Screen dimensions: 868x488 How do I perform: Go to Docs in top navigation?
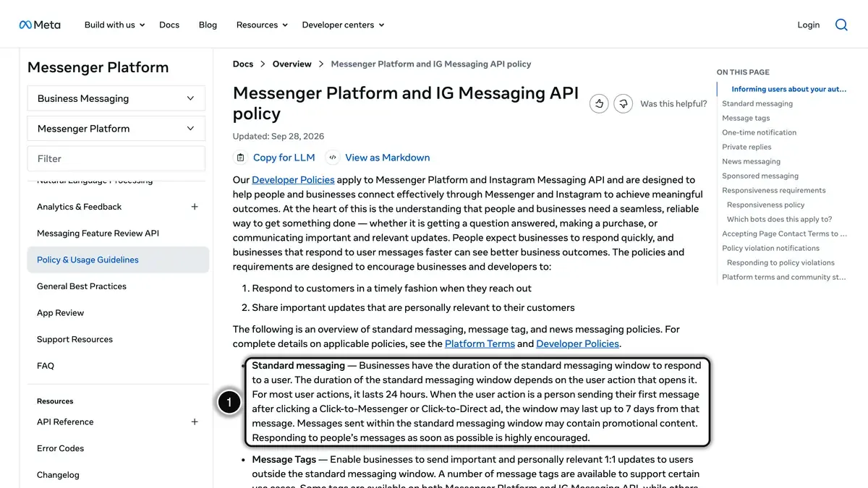click(x=169, y=25)
